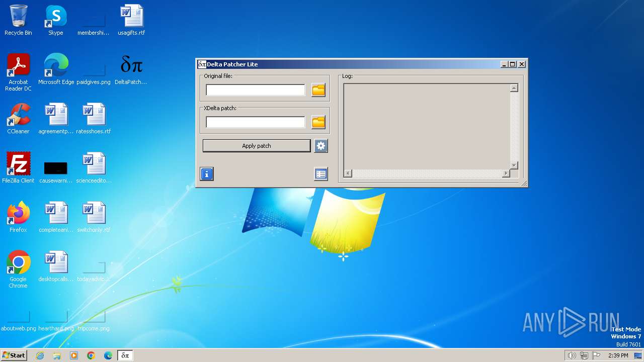644x362 pixels.
Task: Select the ratesshoes.rtf desktop file
Action: (x=94, y=119)
